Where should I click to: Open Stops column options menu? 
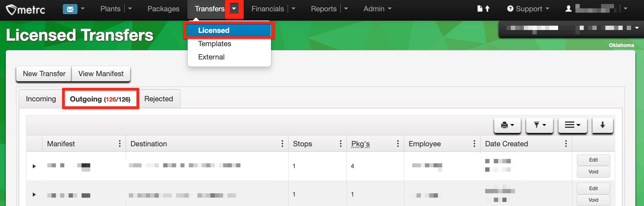point(340,144)
